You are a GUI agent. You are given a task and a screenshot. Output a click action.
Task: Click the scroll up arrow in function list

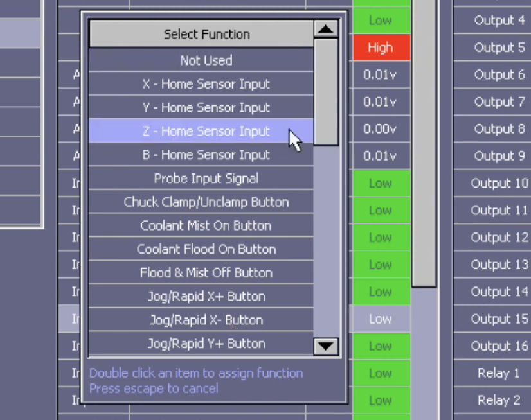coord(327,29)
